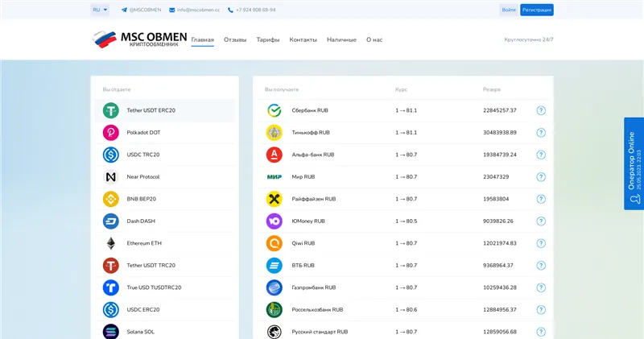Select the Dash DASH icon
The height and width of the screenshot is (339, 644).
(110, 221)
